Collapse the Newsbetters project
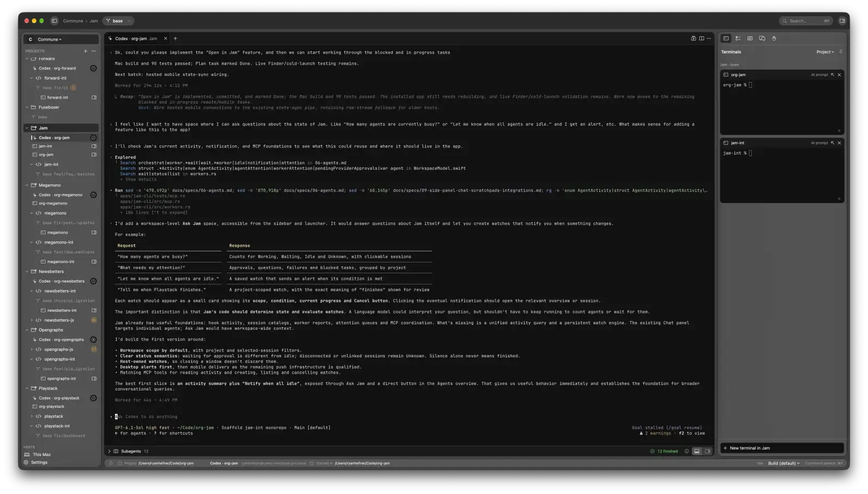Screen dimensions: 868x494 27,272
